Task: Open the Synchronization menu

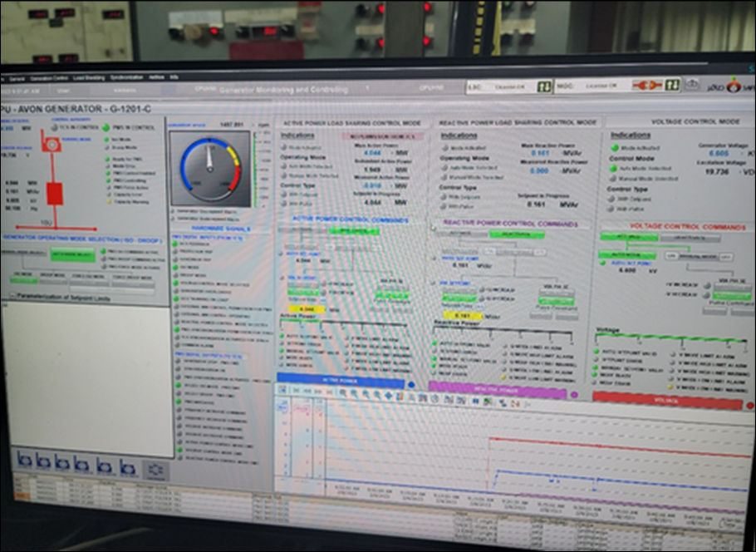Action: pos(126,77)
